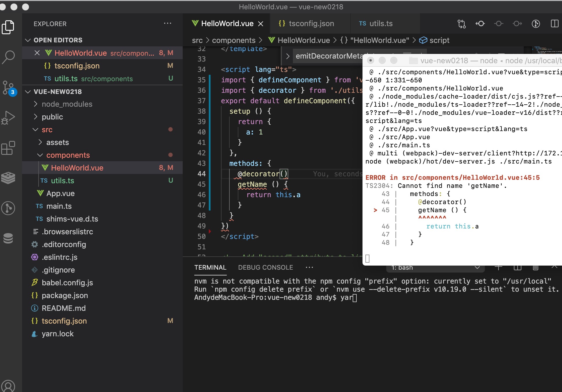Click the getName method name on line 45

coord(252,184)
